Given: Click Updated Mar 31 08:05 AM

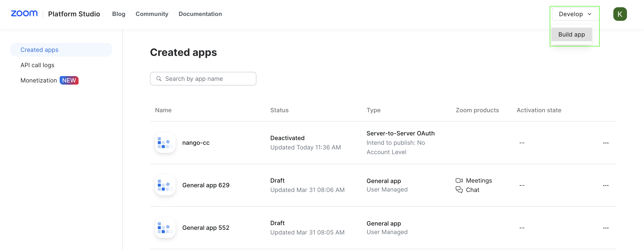Looking at the screenshot, I should [307, 232].
